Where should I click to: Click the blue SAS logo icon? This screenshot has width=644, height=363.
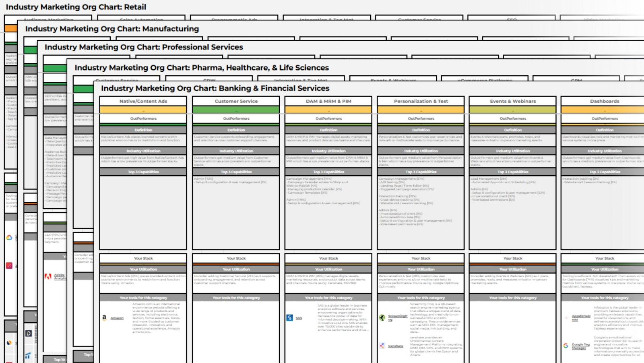point(289,318)
